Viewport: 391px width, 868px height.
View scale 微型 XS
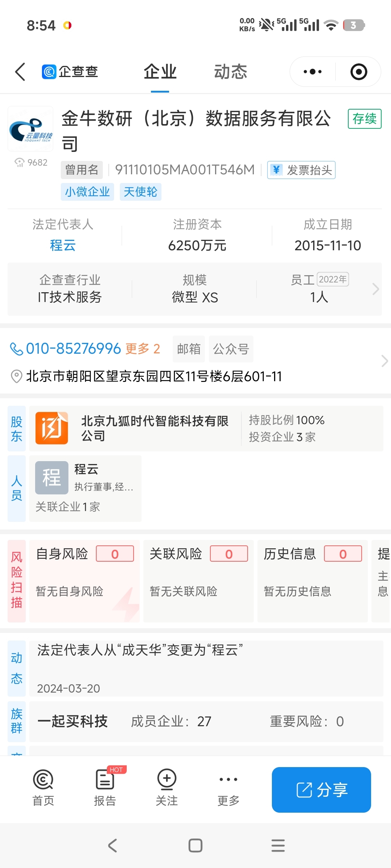(x=195, y=297)
